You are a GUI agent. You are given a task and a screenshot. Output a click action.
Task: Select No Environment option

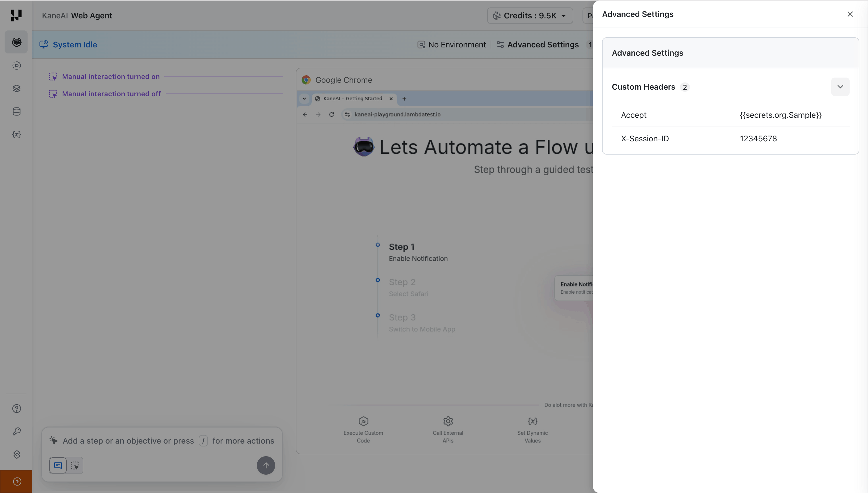click(x=452, y=45)
